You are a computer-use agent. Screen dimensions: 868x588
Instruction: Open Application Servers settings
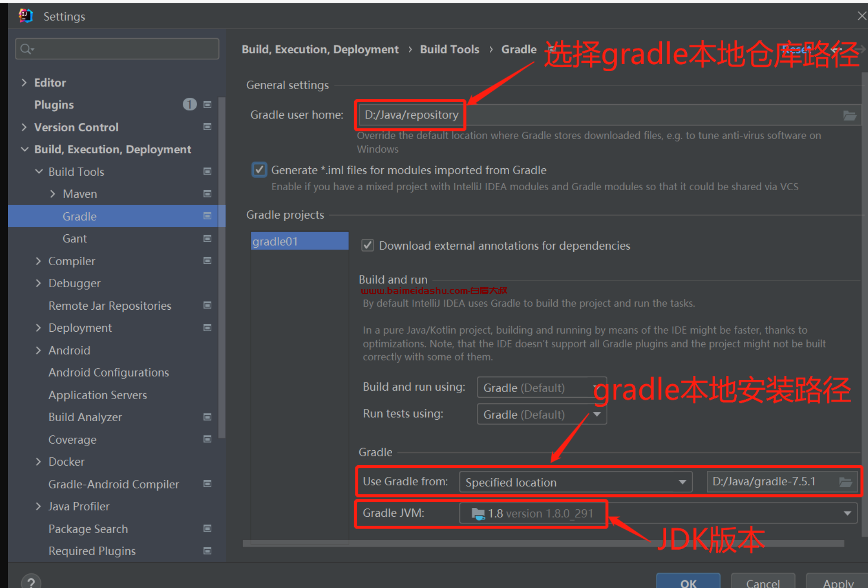(97, 395)
